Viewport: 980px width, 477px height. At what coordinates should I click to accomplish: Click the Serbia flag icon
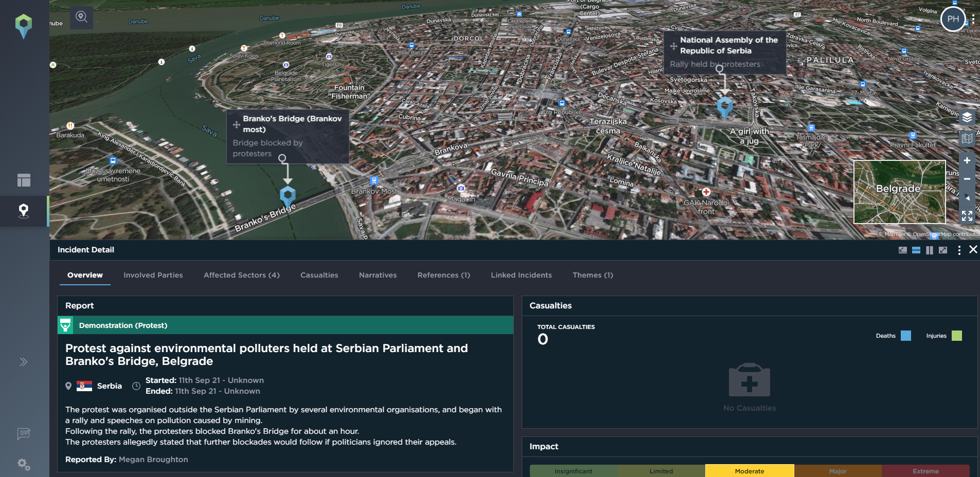84,386
